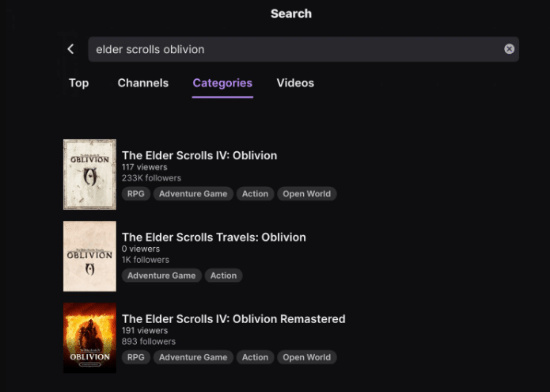This screenshot has width=550, height=392.
Task: Click Open World tag on first result
Action: (307, 194)
